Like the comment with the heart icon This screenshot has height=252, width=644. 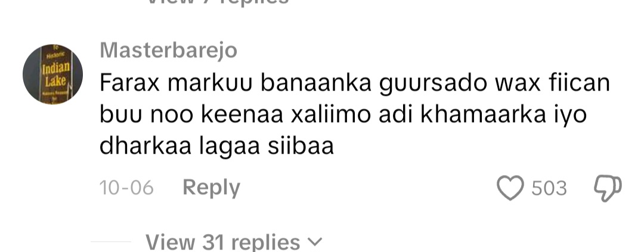pos(510,188)
